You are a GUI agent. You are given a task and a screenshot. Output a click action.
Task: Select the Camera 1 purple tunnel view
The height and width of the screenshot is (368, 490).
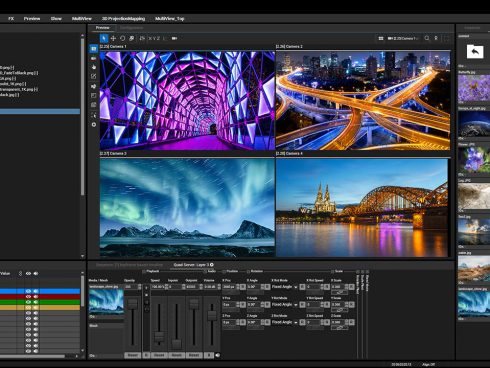coord(187,100)
